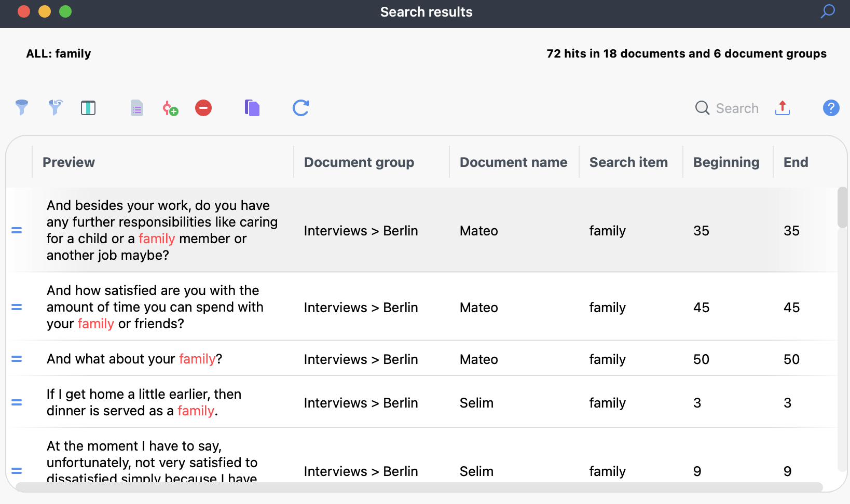Sort by the Document name column header
The width and height of the screenshot is (850, 504).
tap(514, 162)
